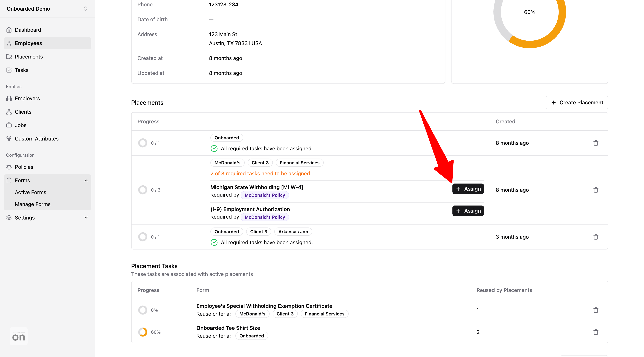
Task: Click the Arkansas Job tag
Action: coord(293,231)
